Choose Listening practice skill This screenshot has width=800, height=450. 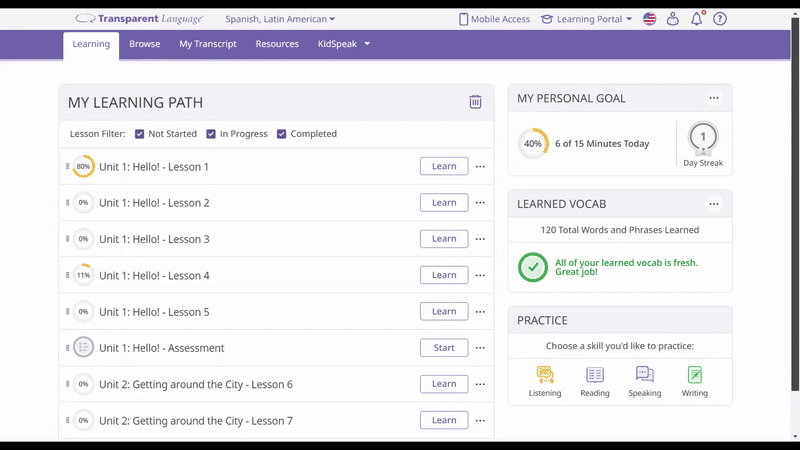(545, 382)
